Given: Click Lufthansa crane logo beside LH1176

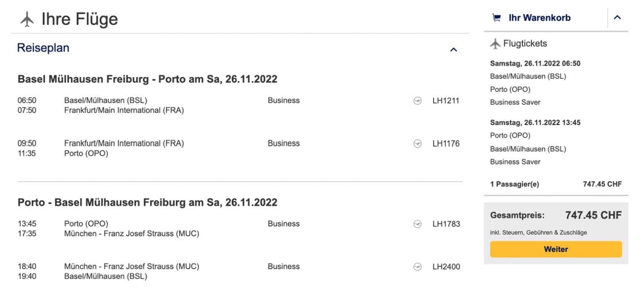Looking at the screenshot, I should pos(417,144).
